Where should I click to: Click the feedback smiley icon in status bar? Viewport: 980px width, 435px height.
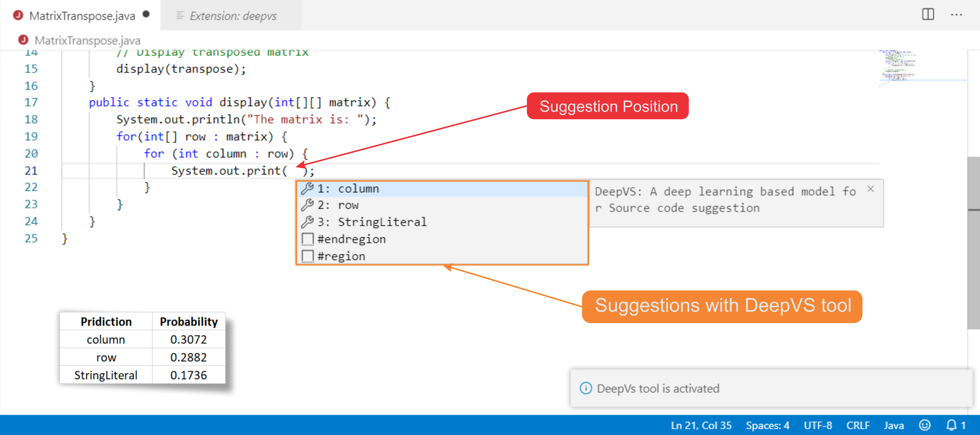924,425
